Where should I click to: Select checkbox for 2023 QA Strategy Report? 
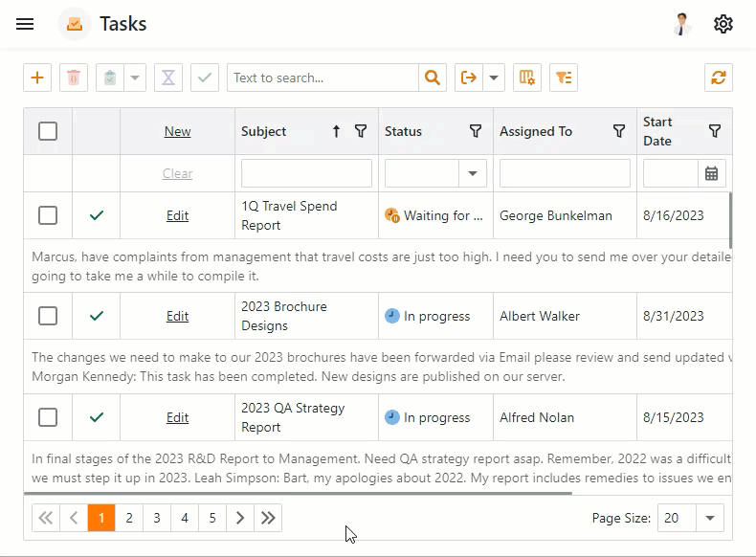point(48,417)
